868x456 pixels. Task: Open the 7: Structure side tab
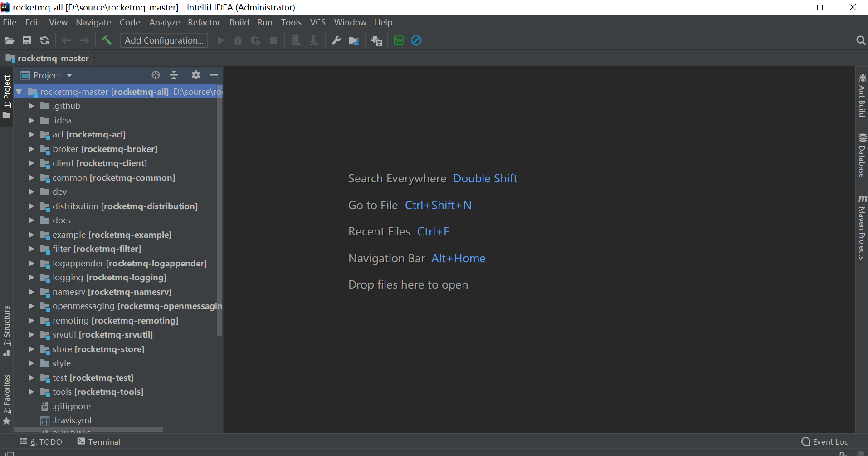coord(6,331)
